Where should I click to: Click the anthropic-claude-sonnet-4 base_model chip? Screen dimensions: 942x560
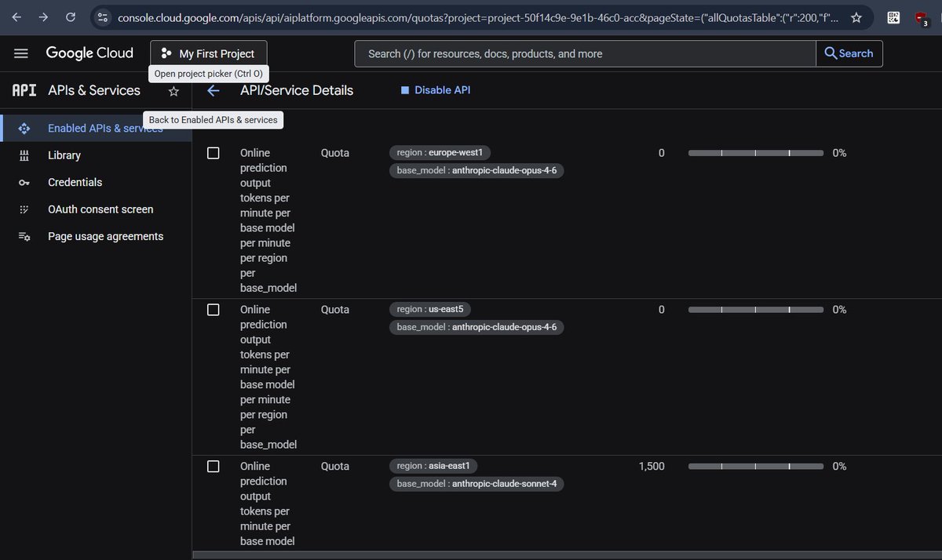pyautogui.click(x=476, y=484)
